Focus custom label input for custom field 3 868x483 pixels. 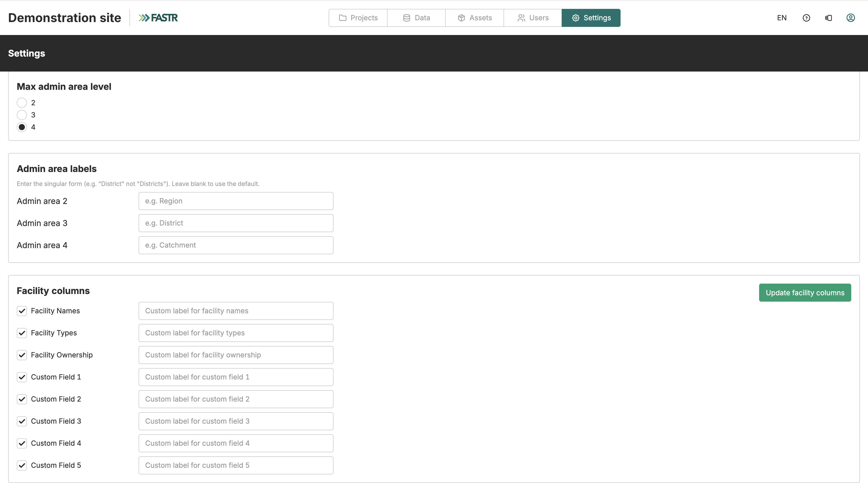[x=236, y=421]
